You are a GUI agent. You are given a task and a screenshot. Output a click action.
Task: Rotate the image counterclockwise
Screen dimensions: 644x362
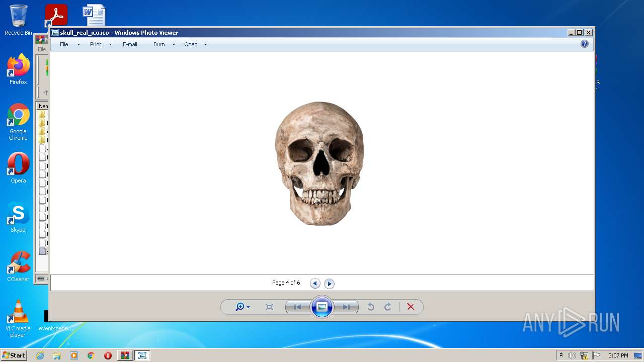[371, 307]
